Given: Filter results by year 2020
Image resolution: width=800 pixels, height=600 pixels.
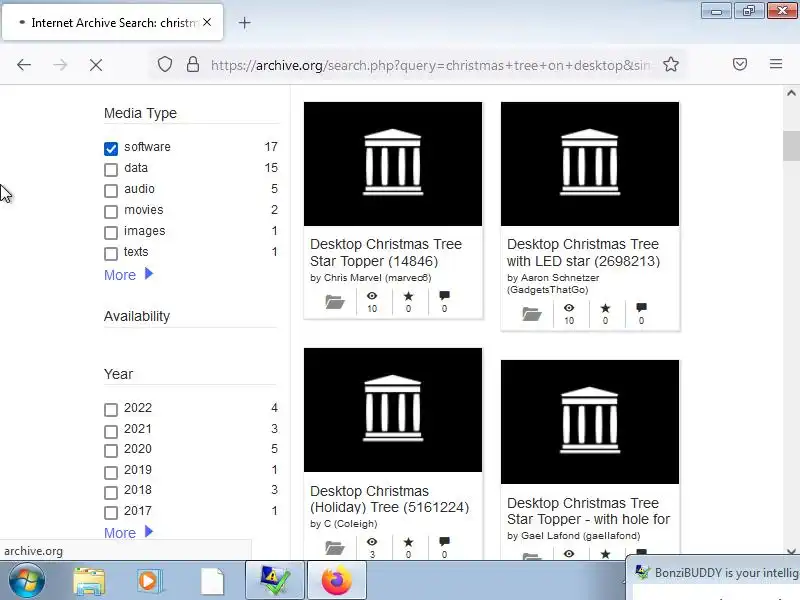Looking at the screenshot, I should click(x=111, y=451).
